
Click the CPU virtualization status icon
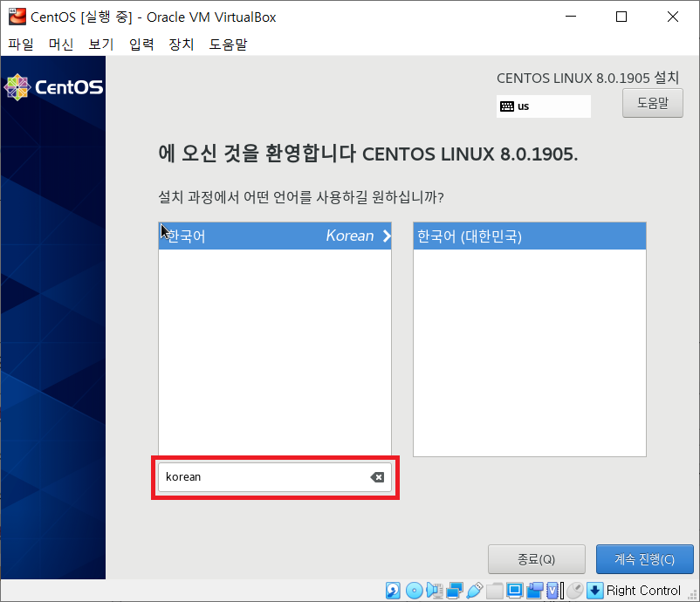point(553,591)
